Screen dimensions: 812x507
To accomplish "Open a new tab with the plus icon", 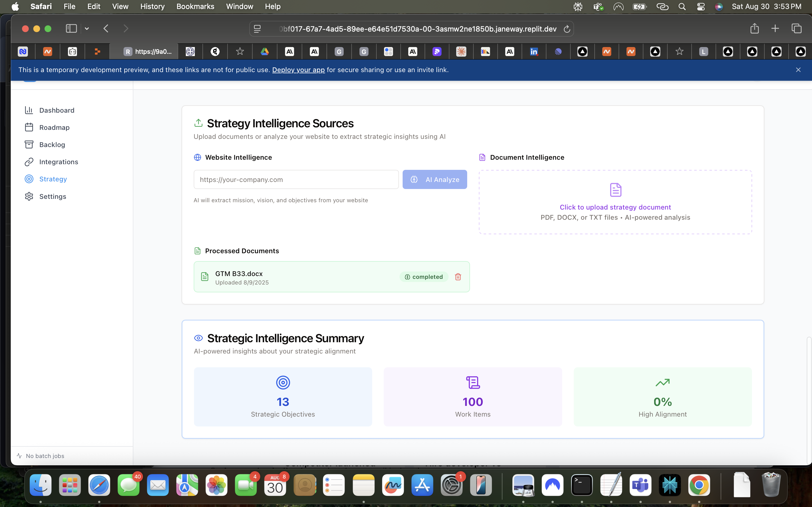I will 775,28.
